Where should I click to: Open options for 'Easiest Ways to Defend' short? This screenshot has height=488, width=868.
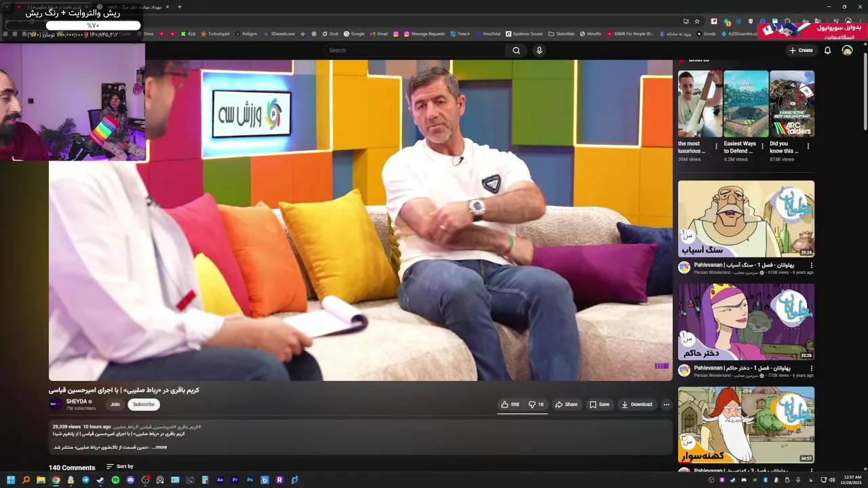762,146
